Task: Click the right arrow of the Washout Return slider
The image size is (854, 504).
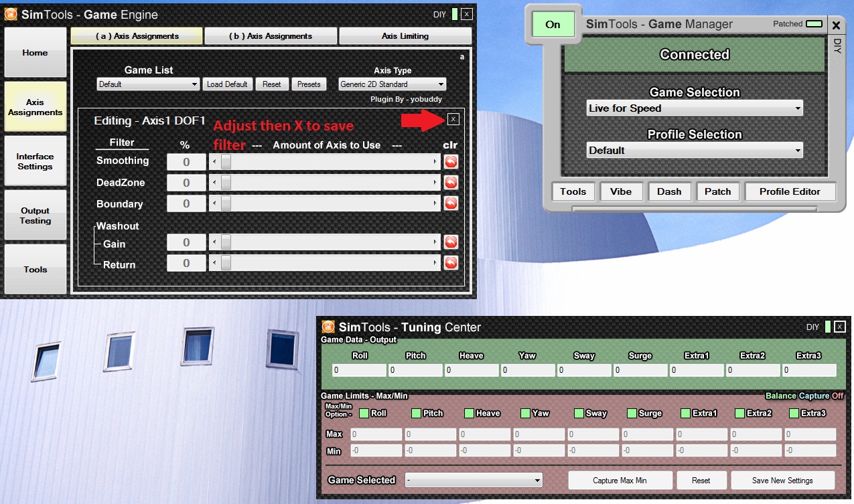Action: (437, 262)
